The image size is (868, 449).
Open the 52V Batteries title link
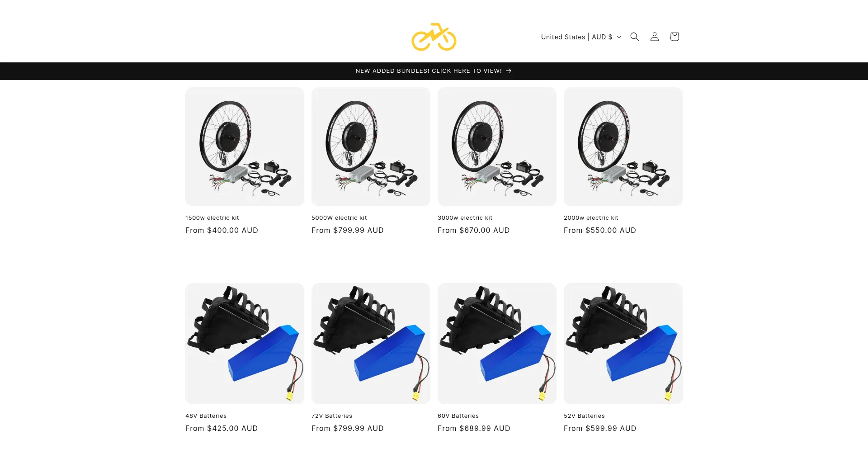(x=584, y=416)
